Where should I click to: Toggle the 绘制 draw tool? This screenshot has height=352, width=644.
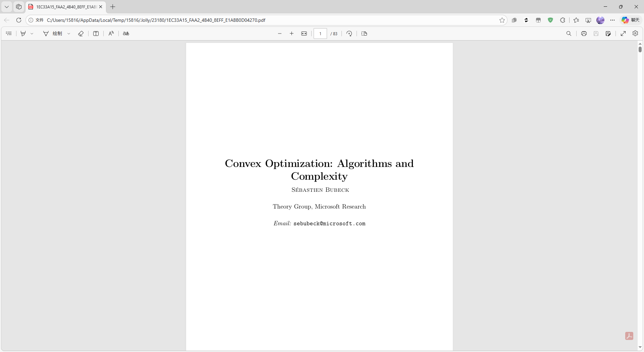coord(53,34)
